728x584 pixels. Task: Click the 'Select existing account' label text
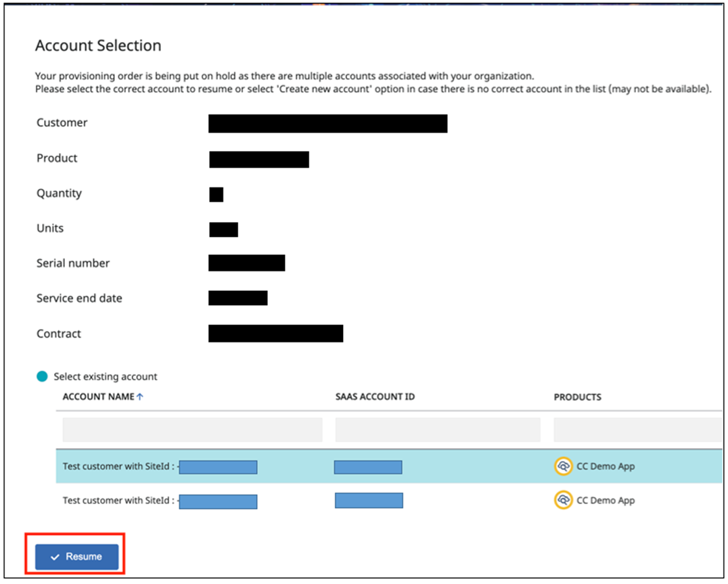point(106,377)
